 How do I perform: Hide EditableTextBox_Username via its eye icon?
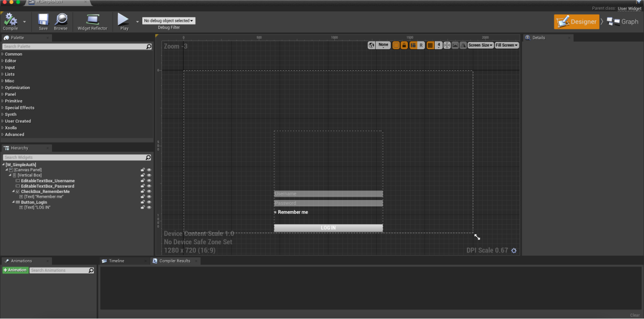point(149,181)
